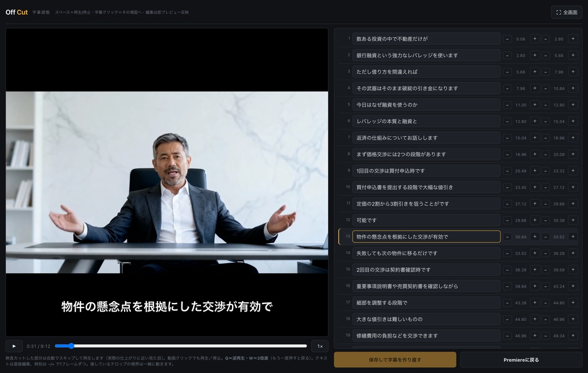Increase start time 15.04 of subtitle 7
This screenshot has width=588, height=373.
coord(535,138)
